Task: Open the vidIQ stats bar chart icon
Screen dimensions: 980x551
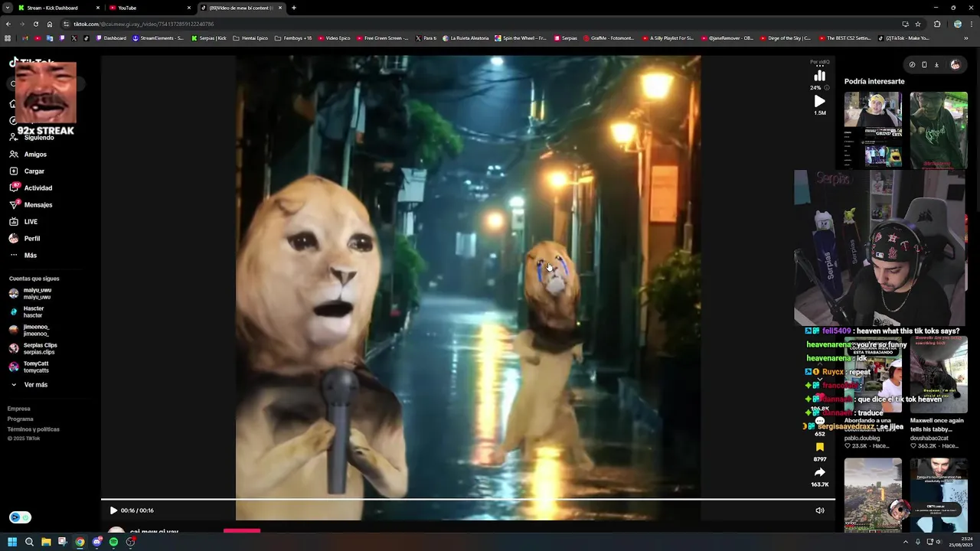Action: tap(820, 75)
